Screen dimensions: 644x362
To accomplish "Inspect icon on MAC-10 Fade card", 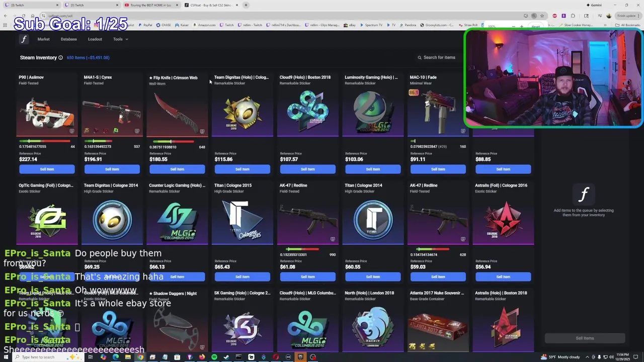I will pyautogui.click(x=463, y=131).
